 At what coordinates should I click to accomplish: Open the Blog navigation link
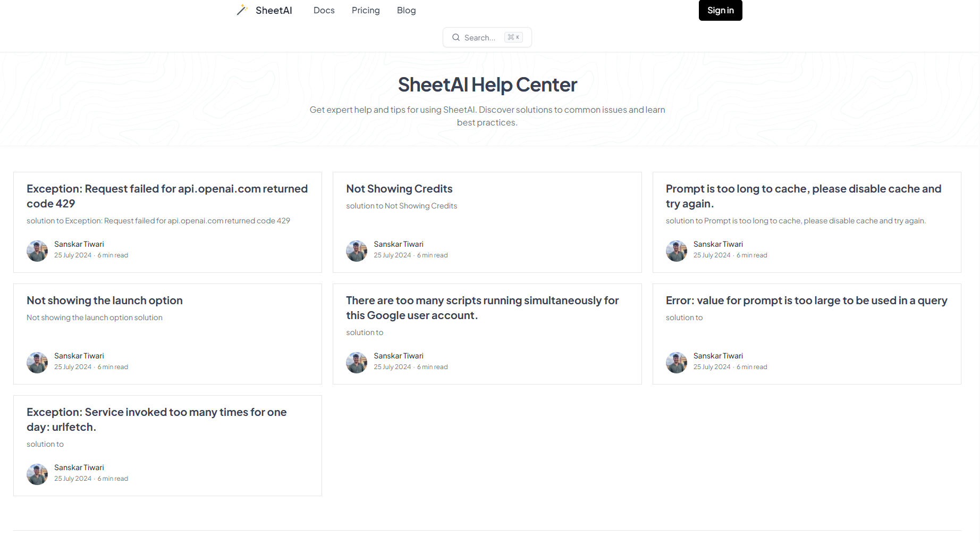406,10
